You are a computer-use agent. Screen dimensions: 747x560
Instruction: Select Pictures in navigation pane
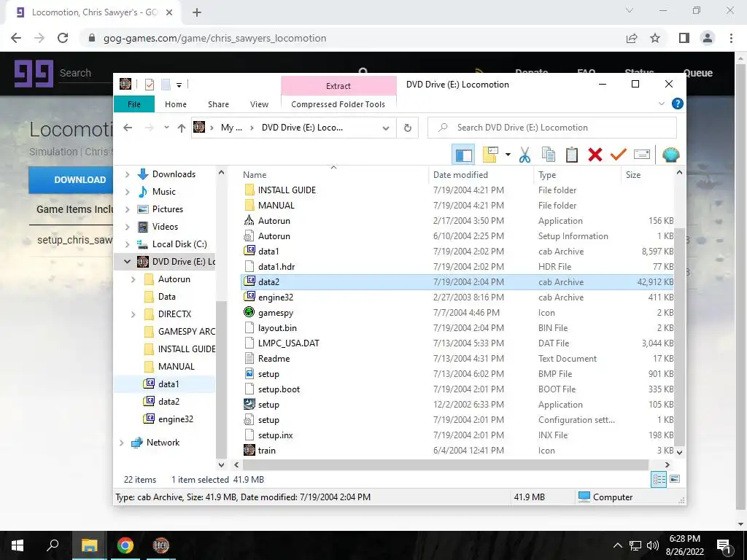click(167, 209)
